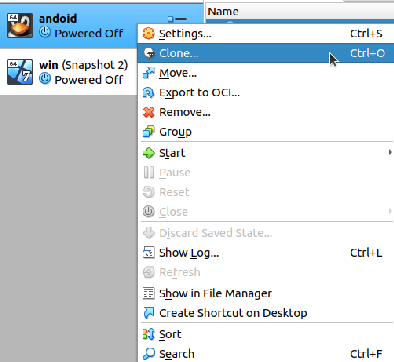Select the Move... menu entry
Viewport: 394px width, 362px height.
tap(266, 73)
